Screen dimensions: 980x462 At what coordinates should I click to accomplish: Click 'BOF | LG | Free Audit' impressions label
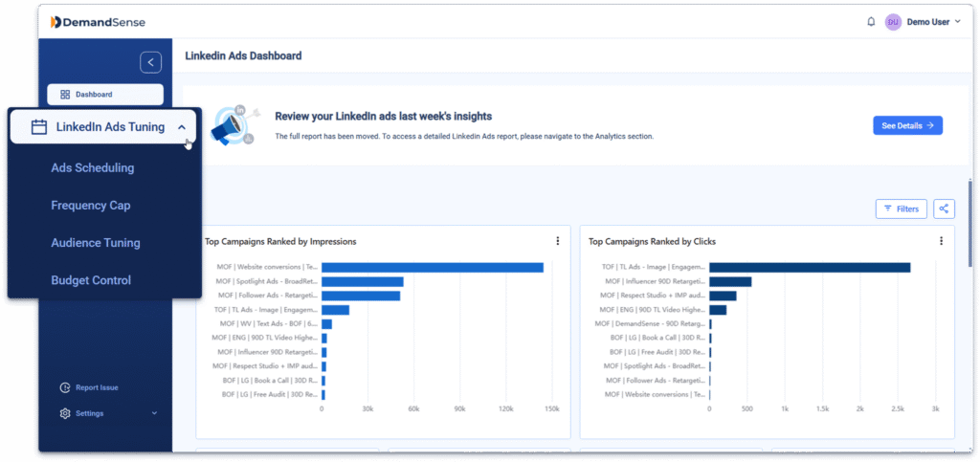click(270, 395)
